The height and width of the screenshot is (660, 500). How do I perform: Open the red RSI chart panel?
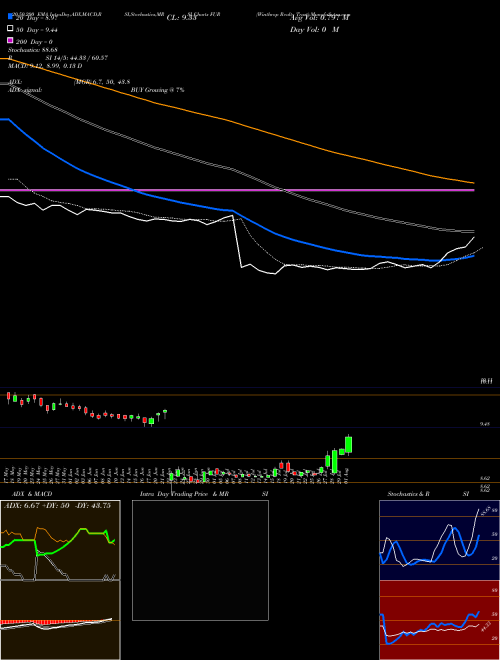coord(439,620)
